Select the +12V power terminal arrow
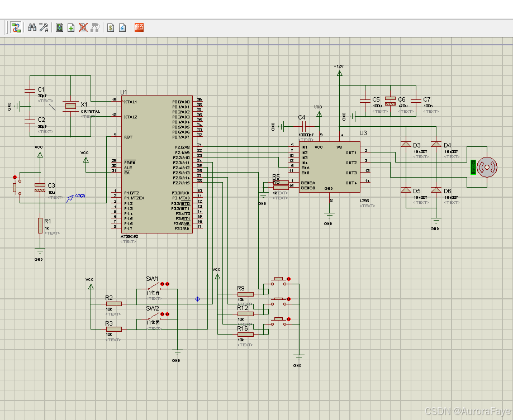 click(340, 73)
